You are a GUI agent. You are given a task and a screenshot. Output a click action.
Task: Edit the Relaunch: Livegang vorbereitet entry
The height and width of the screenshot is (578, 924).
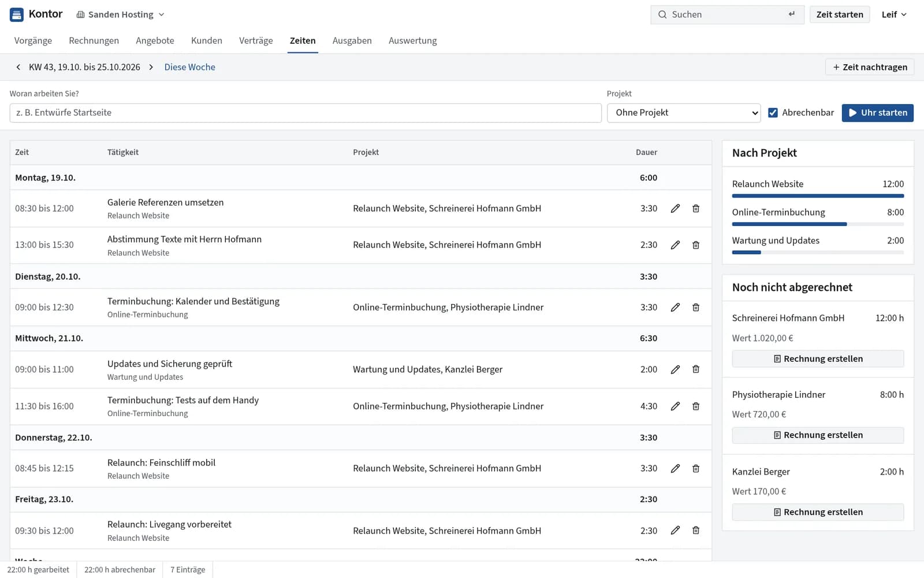[x=675, y=531]
